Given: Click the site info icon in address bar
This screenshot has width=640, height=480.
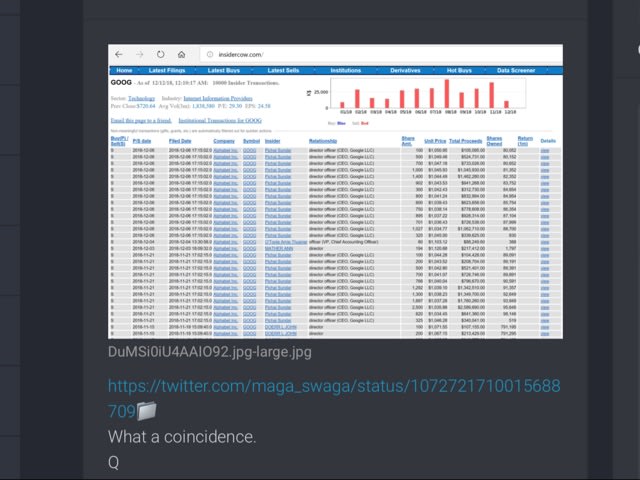Looking at the screenshot, I should [x=208, y=54].
